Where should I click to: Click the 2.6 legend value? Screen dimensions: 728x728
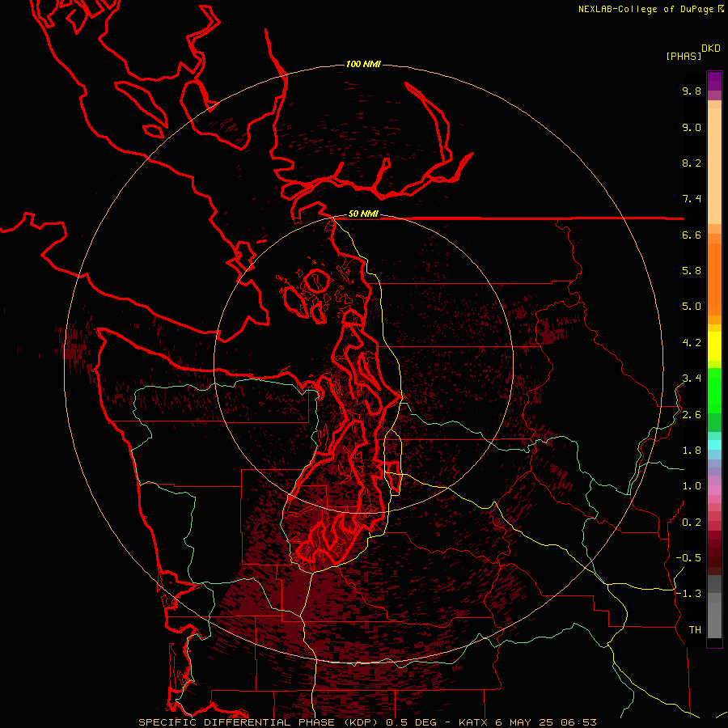[692, 415]
